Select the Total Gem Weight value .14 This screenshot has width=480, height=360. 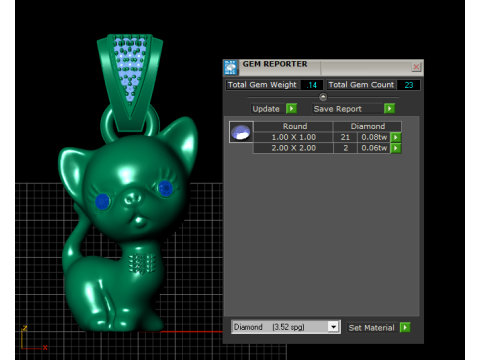(312, 85)
